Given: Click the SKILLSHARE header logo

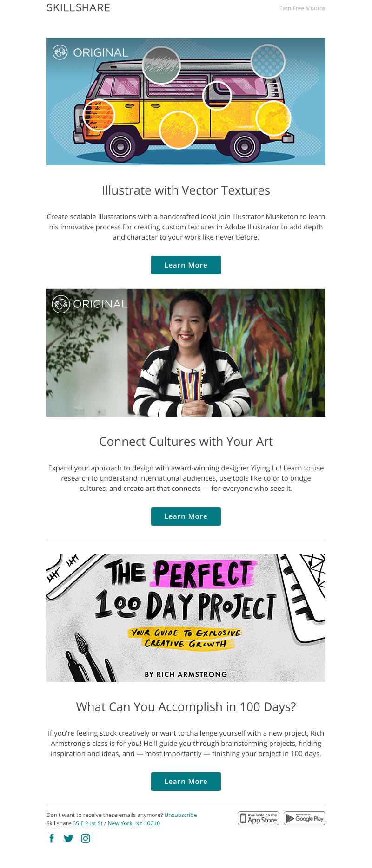Looking at the screenshot, I should (79, 8).
